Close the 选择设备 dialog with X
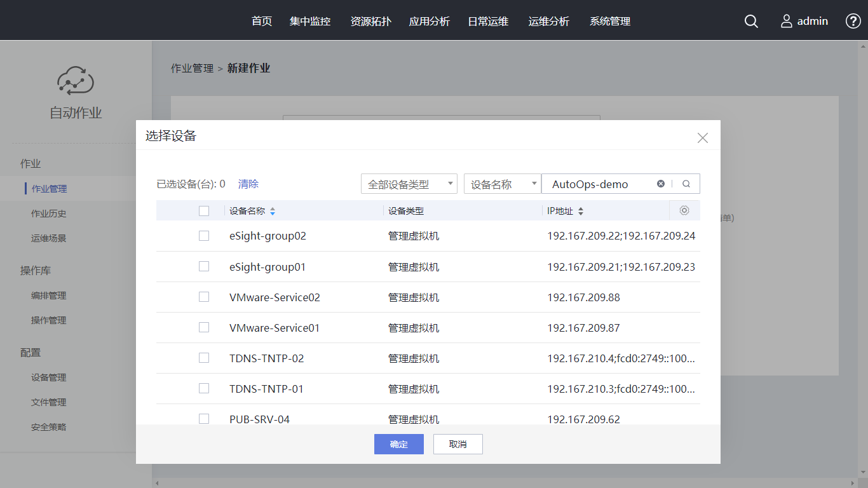Screen dimensions: 868x488 [702, 138]
